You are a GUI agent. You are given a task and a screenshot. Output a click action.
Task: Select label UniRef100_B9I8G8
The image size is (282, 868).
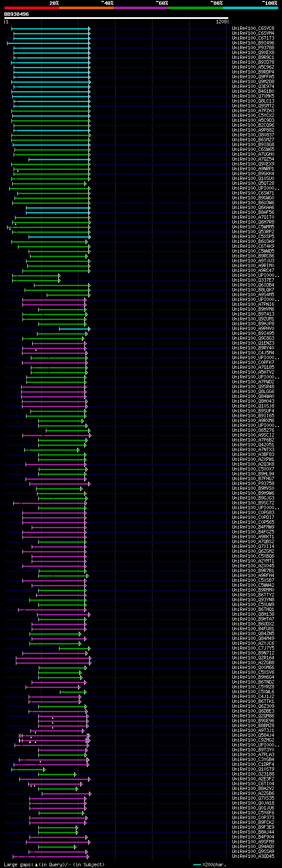tap(253, 144)
